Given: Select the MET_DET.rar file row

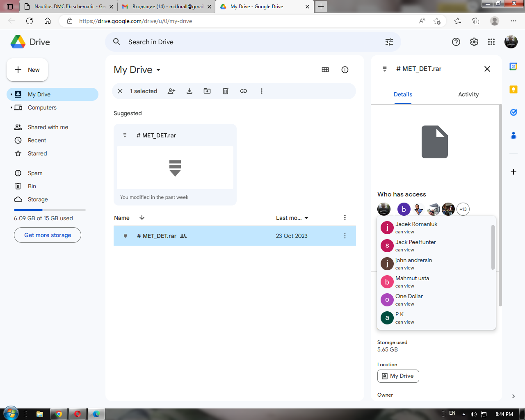Looking at the screenshot, I should pos(235,236).
